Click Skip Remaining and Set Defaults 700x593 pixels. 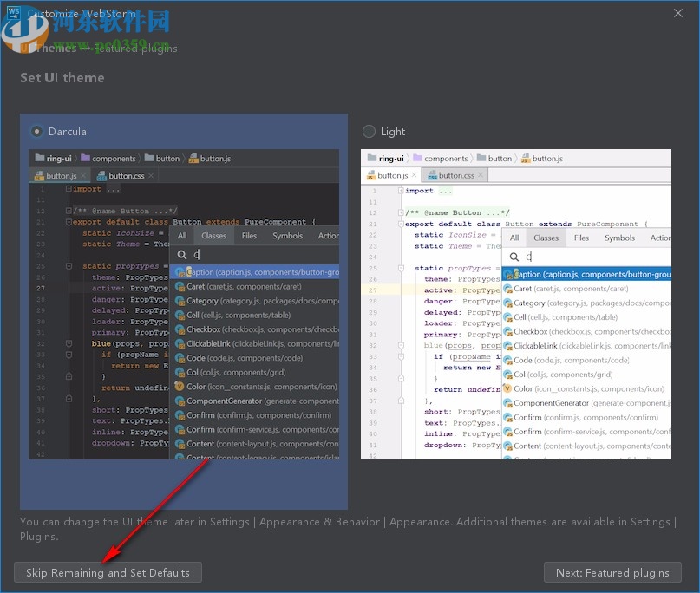(108, 572)
